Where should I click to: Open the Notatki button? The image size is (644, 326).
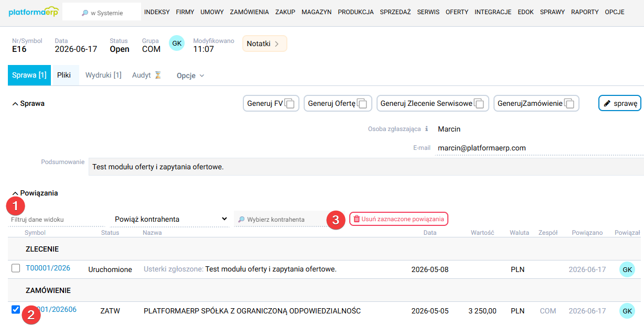pyautogui.click(x=264, y=44)
